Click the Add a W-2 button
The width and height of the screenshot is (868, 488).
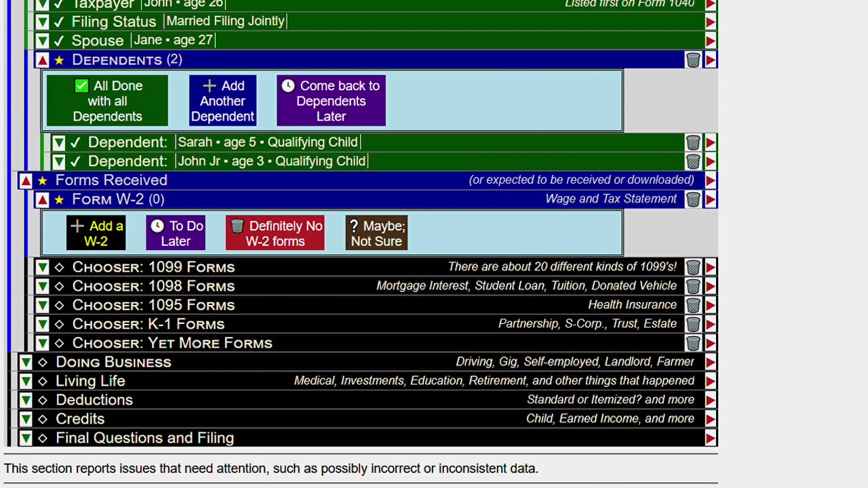96,233
